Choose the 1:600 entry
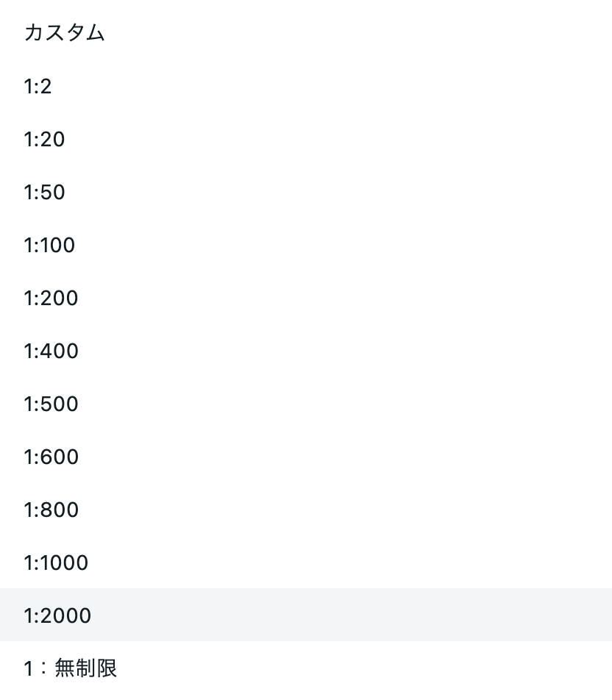Image resolution: width=612 pixels, height=700 pixels. coord(306,456)
